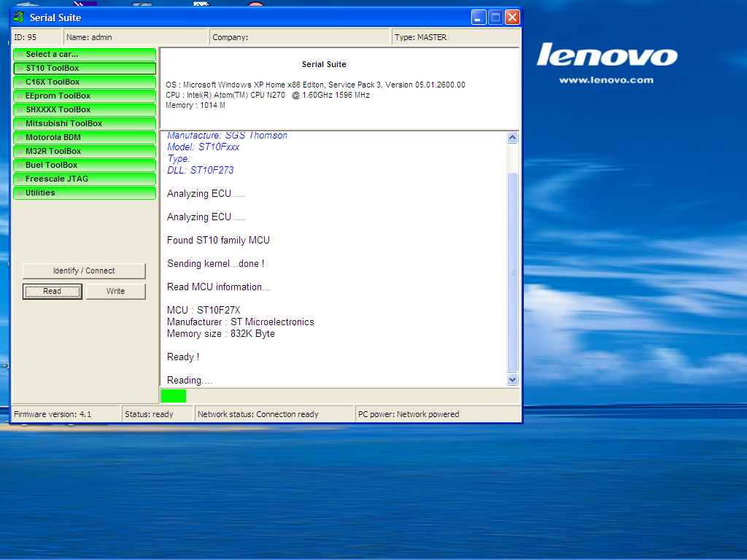Minimize the Serial Suite window
The width and height of the screenshot is (747, 560).
point(479,17)
